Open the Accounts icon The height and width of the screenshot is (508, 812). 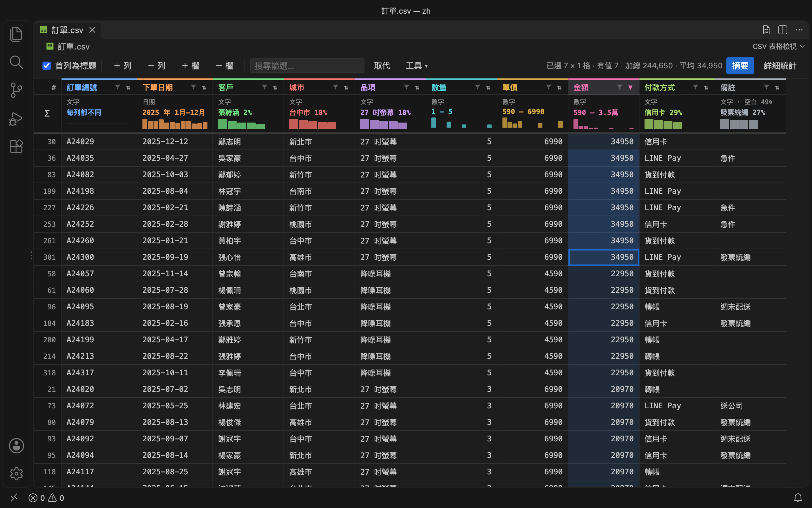[16, 445]
